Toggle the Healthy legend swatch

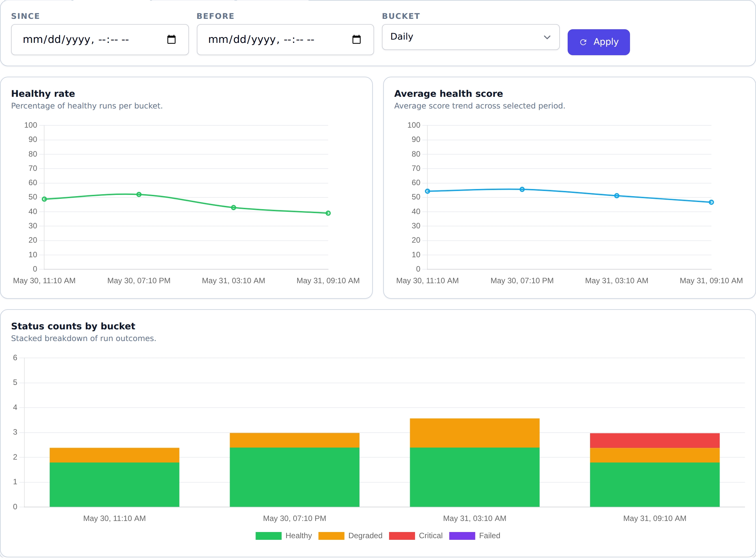tap(269, 536)
